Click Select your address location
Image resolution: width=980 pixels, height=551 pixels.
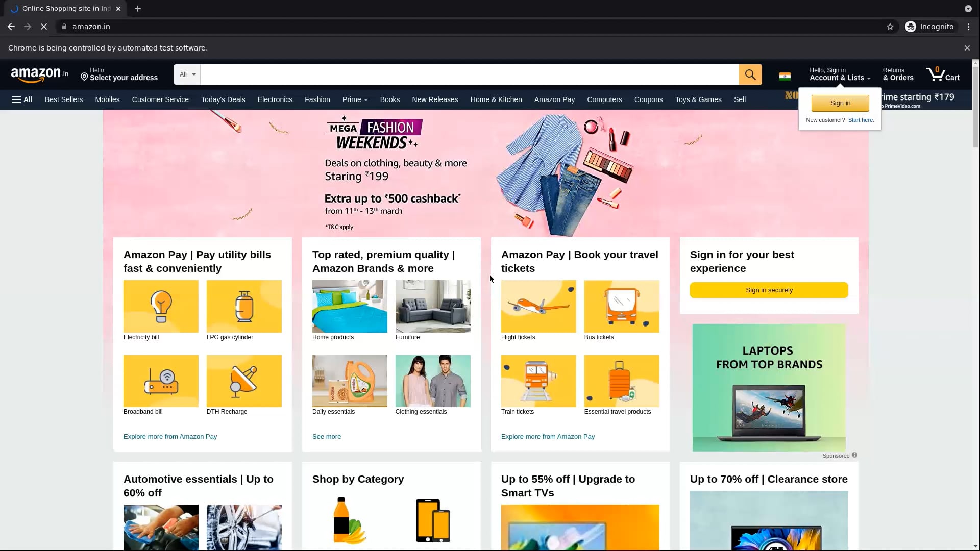(119, 74)
